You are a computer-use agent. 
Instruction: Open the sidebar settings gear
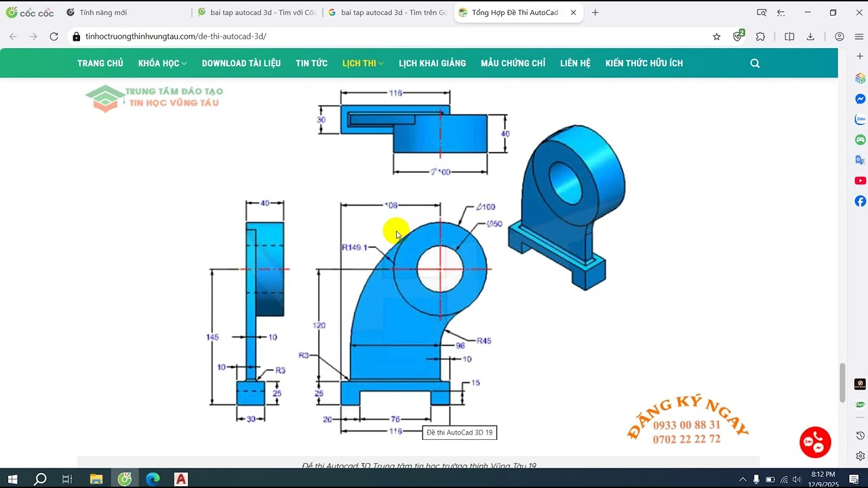click(x=860, y=455)
